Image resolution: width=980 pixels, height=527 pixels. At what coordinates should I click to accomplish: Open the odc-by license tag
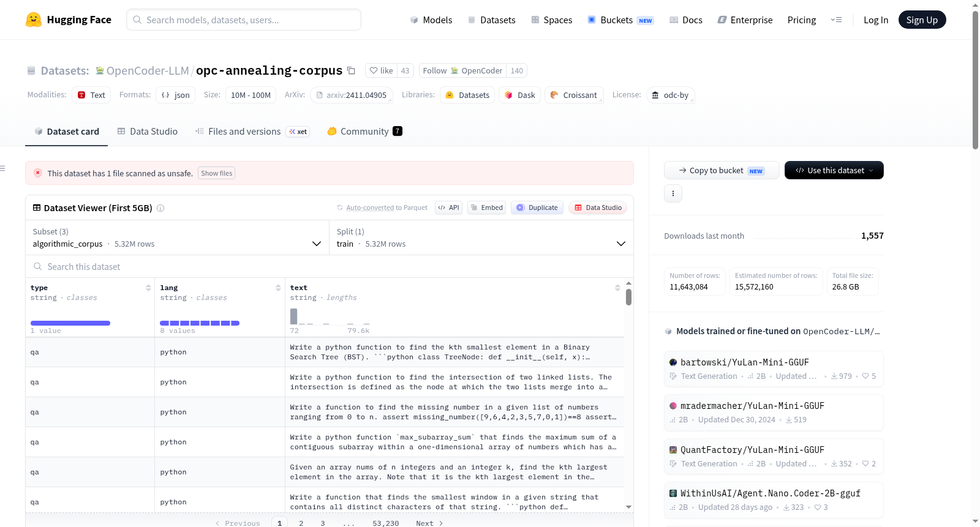coord(670,95)
